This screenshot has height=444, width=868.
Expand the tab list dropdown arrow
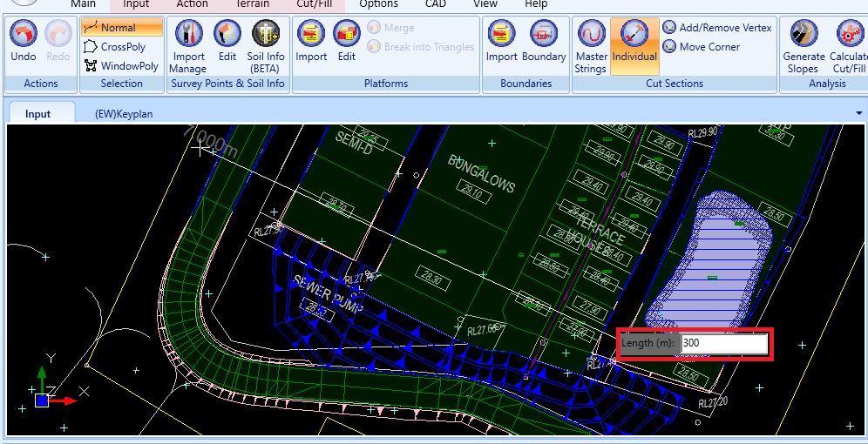(859, 113)
